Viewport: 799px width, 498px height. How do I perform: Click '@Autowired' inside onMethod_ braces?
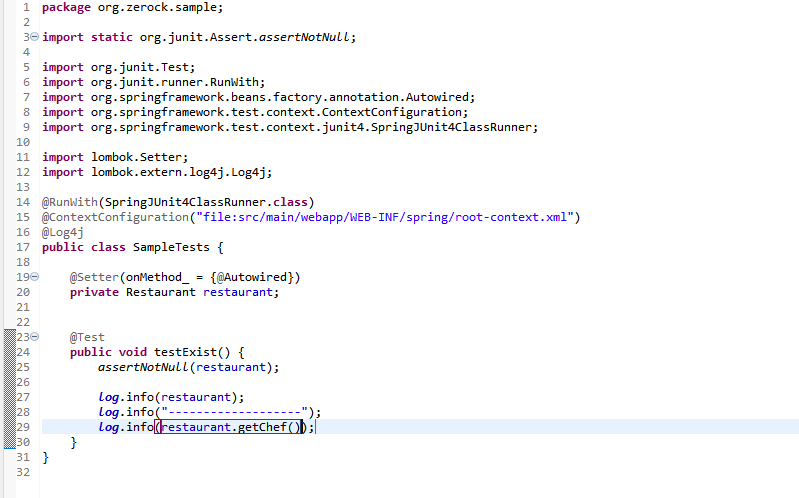252,277
